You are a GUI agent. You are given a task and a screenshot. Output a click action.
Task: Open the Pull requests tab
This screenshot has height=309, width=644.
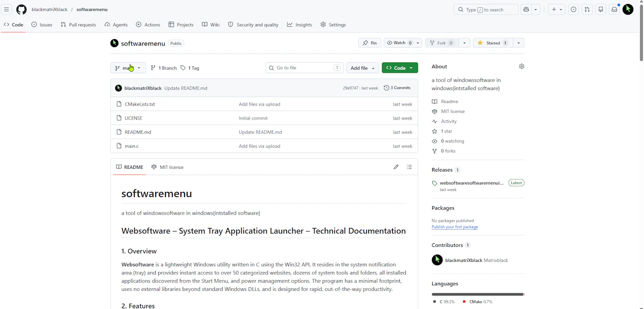78,25
